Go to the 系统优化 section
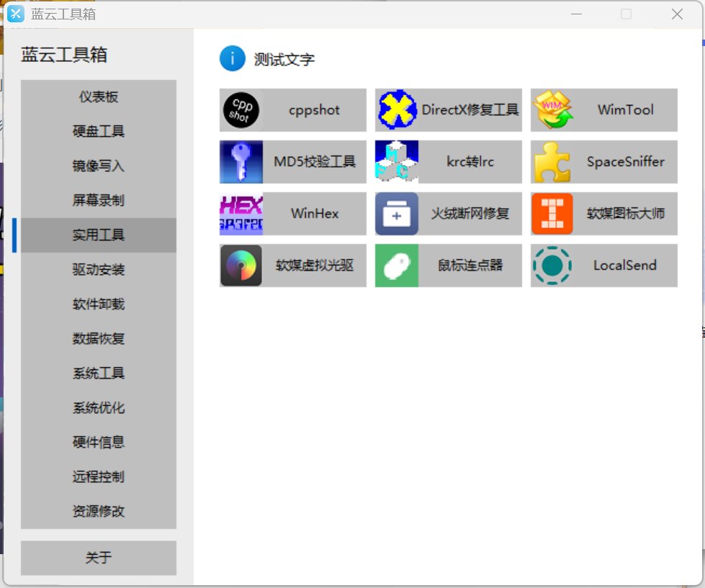The image size is (705, 588). [99, 408]
